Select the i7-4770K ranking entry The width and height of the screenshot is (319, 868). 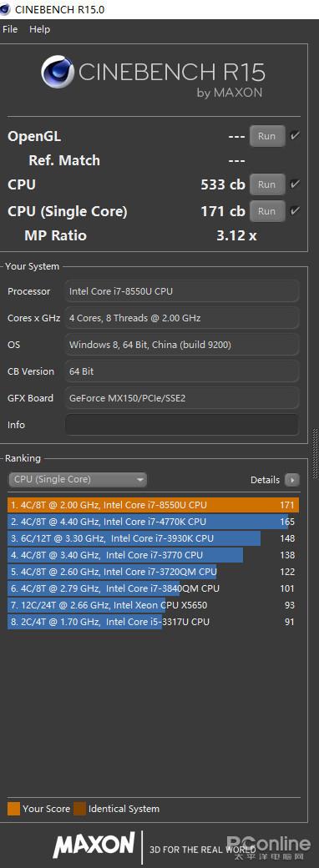tap(154, 522)
